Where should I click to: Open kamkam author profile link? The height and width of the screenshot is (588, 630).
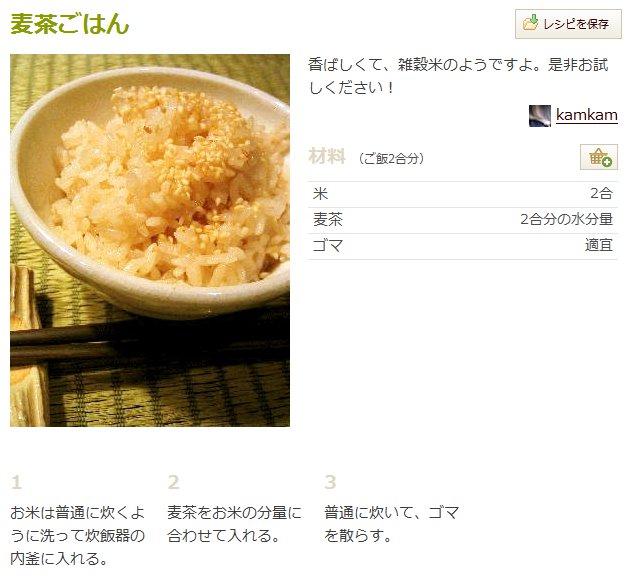point(587,115)
